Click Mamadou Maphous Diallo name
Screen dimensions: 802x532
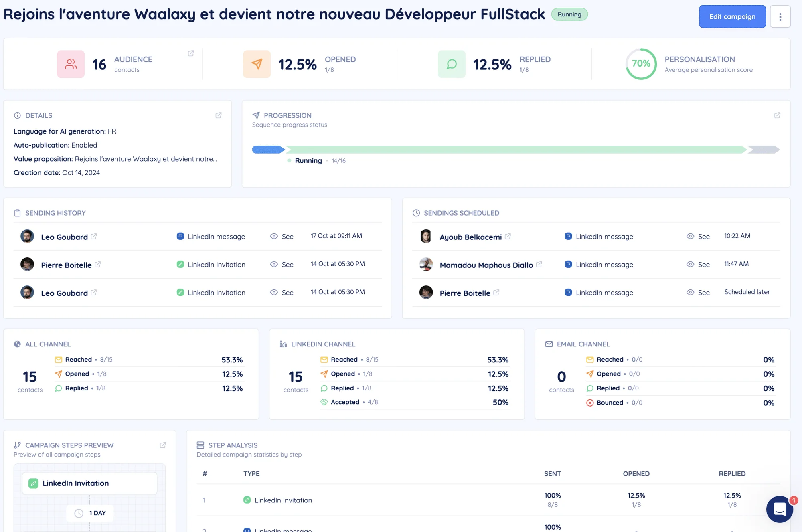(486, 265)
